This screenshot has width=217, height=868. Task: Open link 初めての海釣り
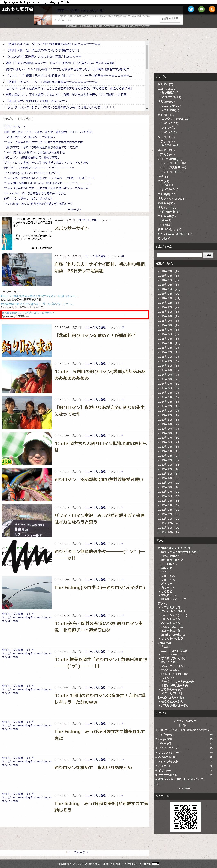pyautogui.click(x=171, y=556)
